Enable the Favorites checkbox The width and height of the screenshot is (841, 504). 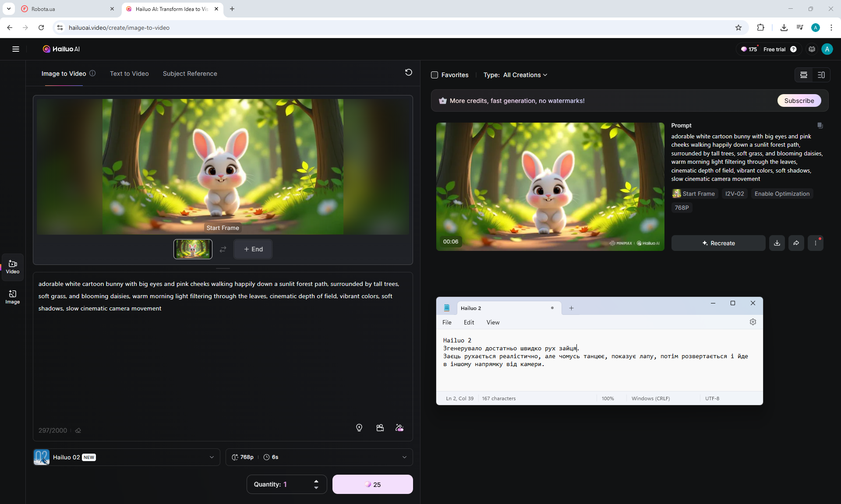click(x=435, y=75)
